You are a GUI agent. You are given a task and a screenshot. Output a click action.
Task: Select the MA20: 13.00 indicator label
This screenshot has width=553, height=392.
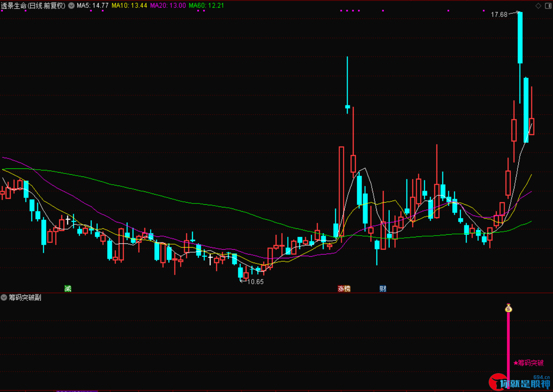[x=168, y=6]
